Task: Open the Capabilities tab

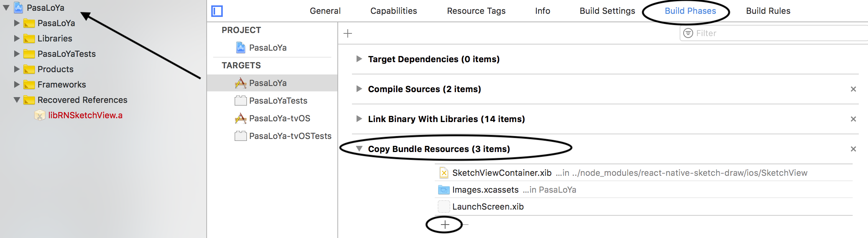Action: coord(393,11)
